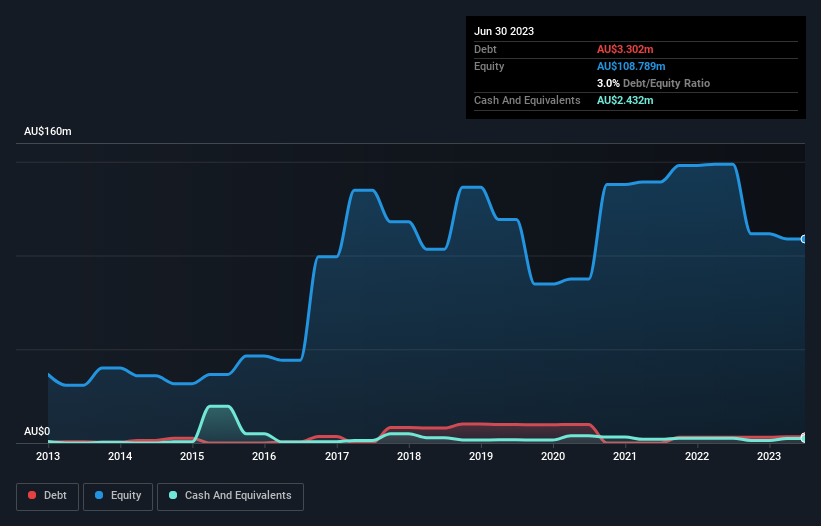The height and width of the screenshot is (526, 821).
Task: Click the 2021 x-axis label
Action: 625,456
